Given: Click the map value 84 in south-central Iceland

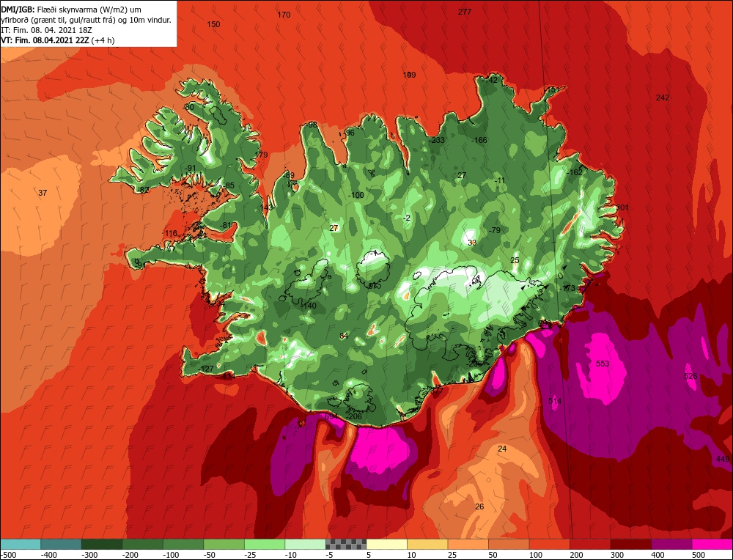Looking at the screenshot, I should pos(344,336).
